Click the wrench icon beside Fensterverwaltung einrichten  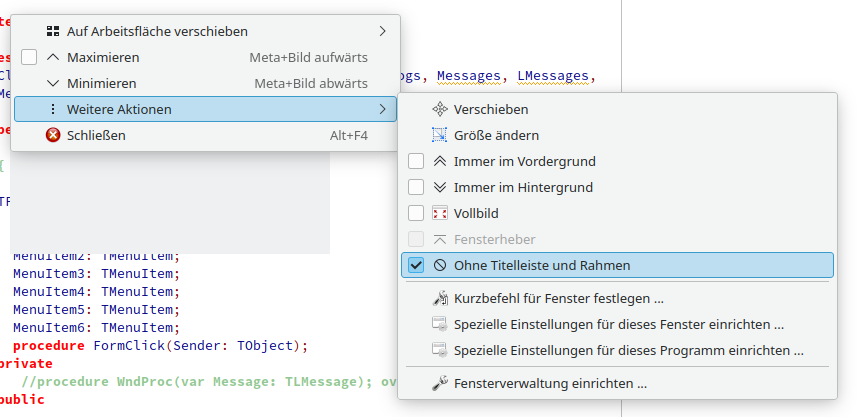[x=439, y=384]
